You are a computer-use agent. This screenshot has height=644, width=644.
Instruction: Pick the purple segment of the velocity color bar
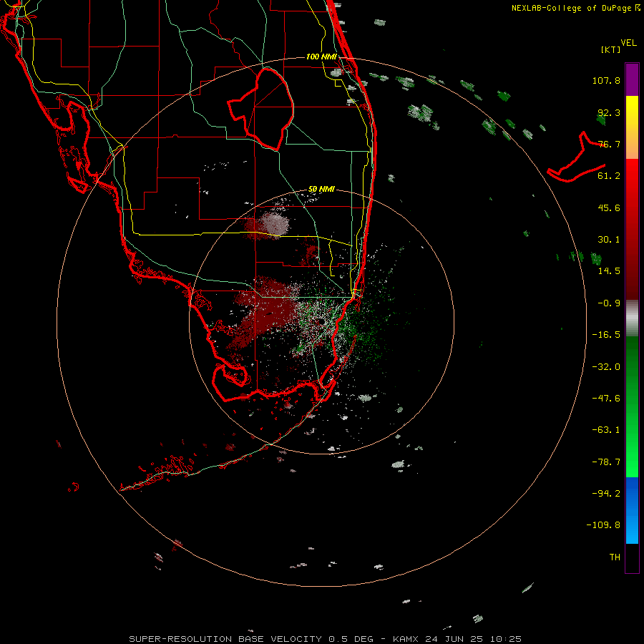coord(632,79)
